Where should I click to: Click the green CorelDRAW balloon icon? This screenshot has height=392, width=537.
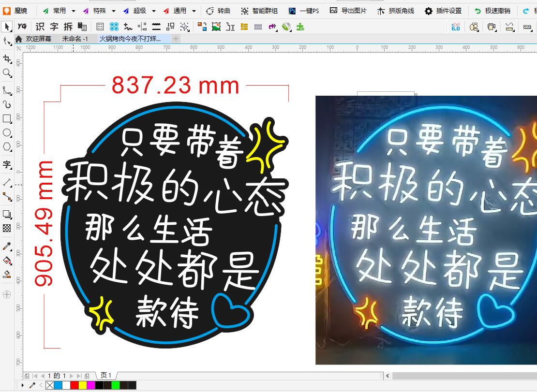tap(286, 27)
